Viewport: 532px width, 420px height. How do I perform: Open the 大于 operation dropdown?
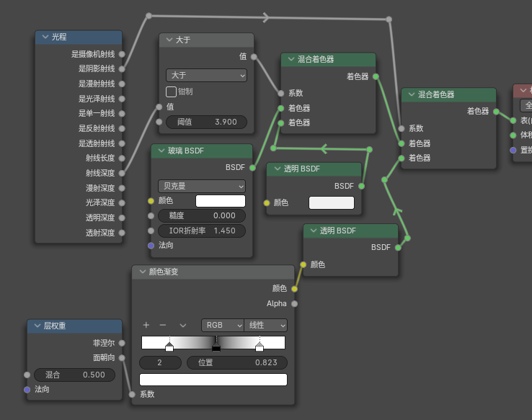coord(206,75)
